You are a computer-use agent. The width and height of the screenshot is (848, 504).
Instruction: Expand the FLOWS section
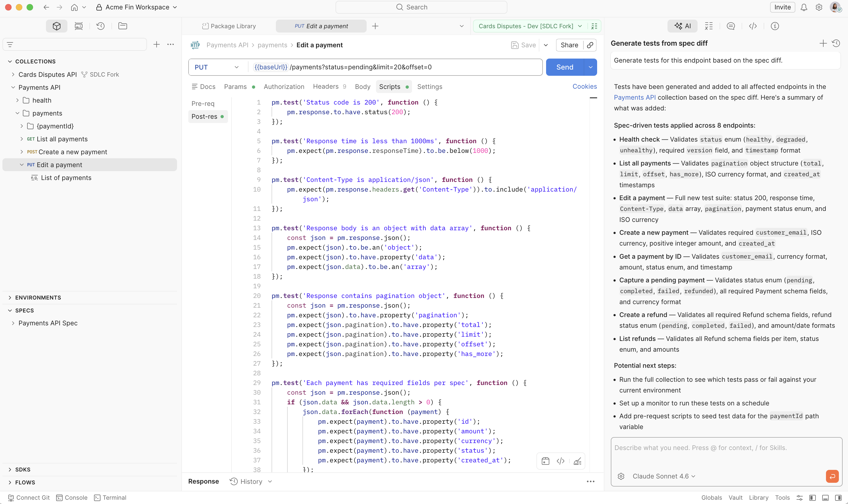click(10, 482)
